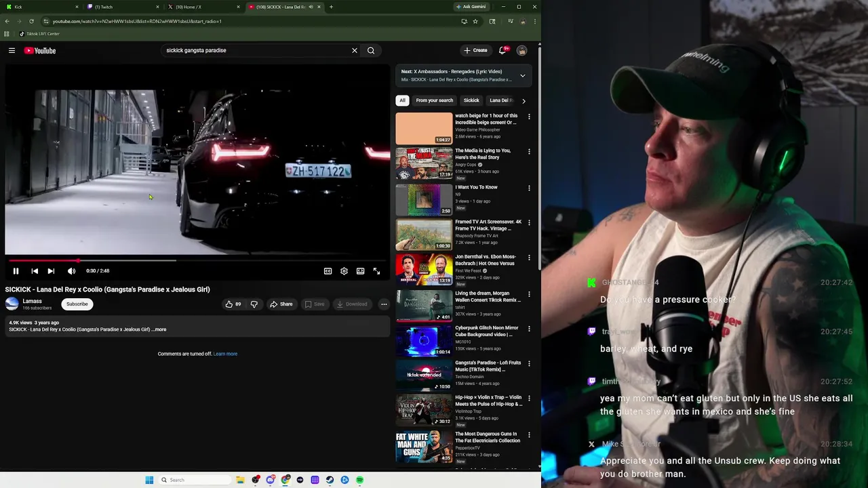Pause the playing video
868x488 pixels.
(x=16, y=271)
